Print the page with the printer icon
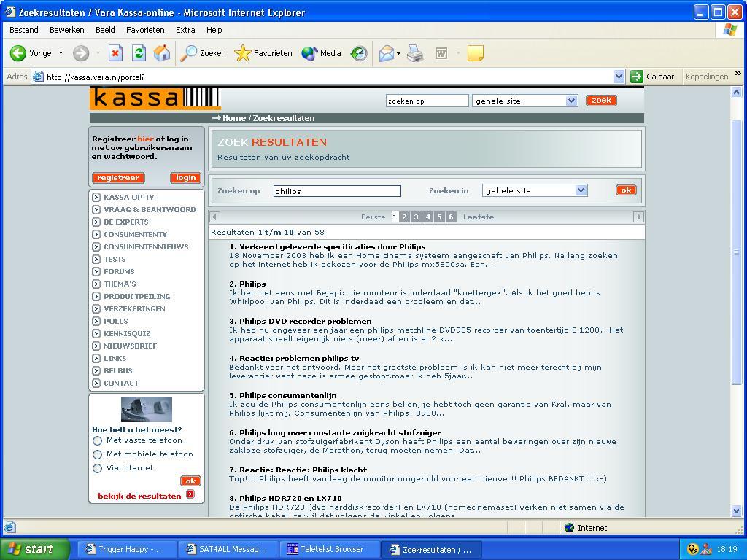The height and width of the screenshot is (560, 747). coord(415,53)
